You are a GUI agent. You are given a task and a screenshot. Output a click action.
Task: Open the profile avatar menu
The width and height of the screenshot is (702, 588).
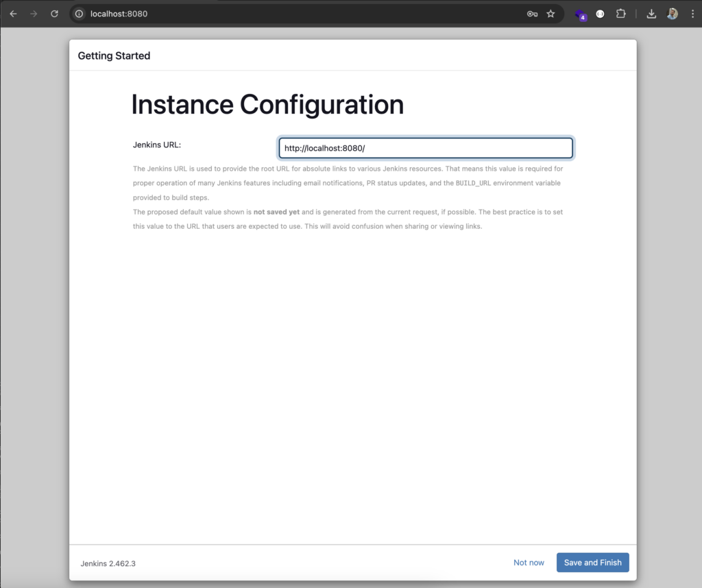(672, 14)
